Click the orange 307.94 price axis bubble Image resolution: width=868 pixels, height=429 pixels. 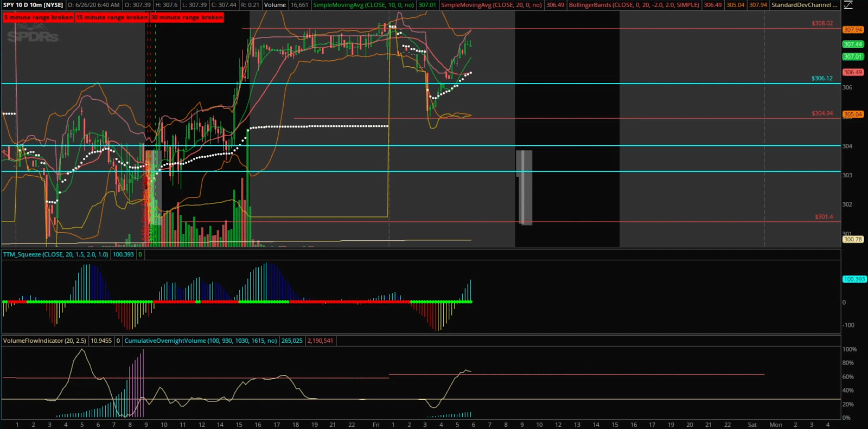coord(853,30)
